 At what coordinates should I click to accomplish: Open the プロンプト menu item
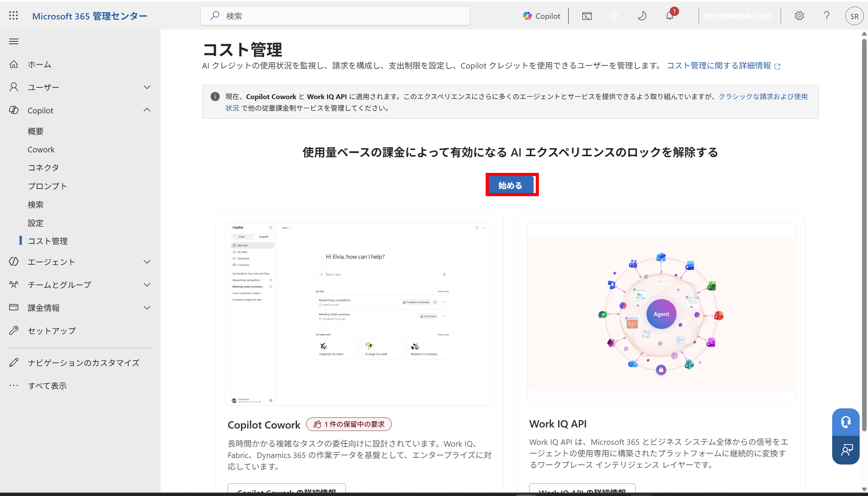pos(47,186)
